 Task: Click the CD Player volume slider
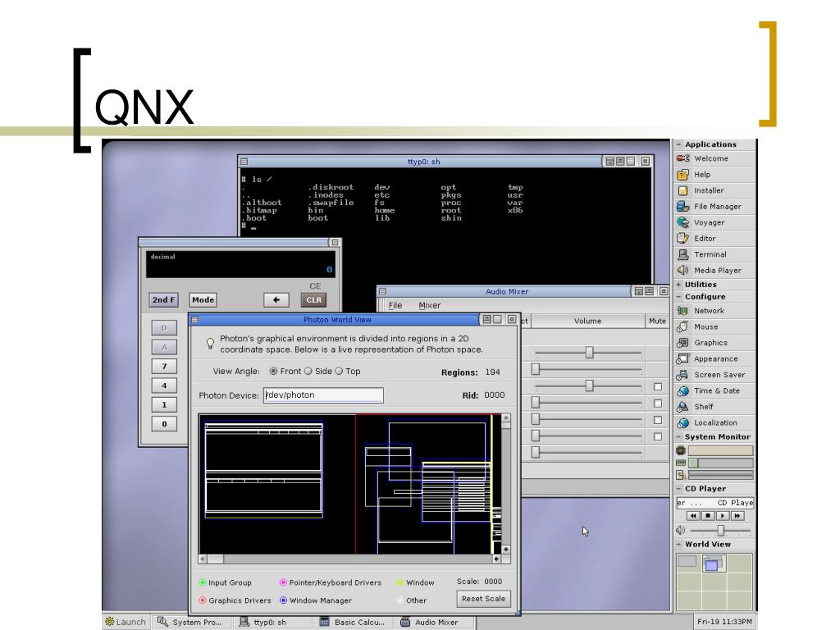[x=720, y=531]
